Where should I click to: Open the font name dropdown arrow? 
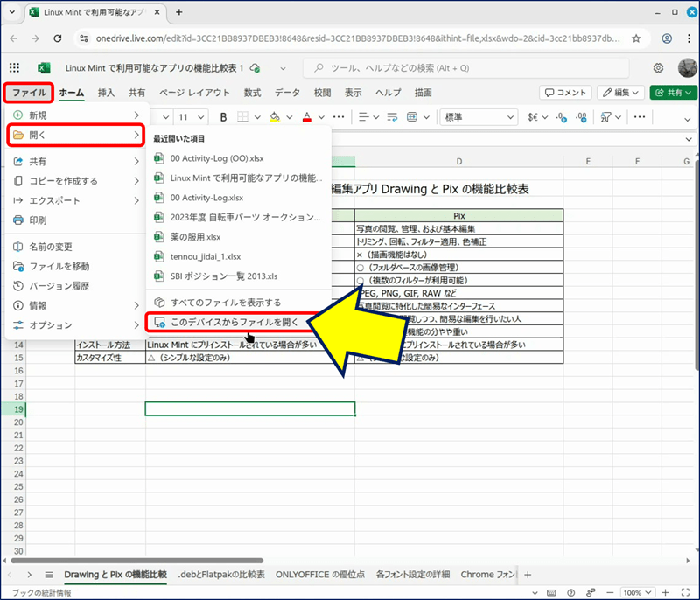[x=165, y=117]
